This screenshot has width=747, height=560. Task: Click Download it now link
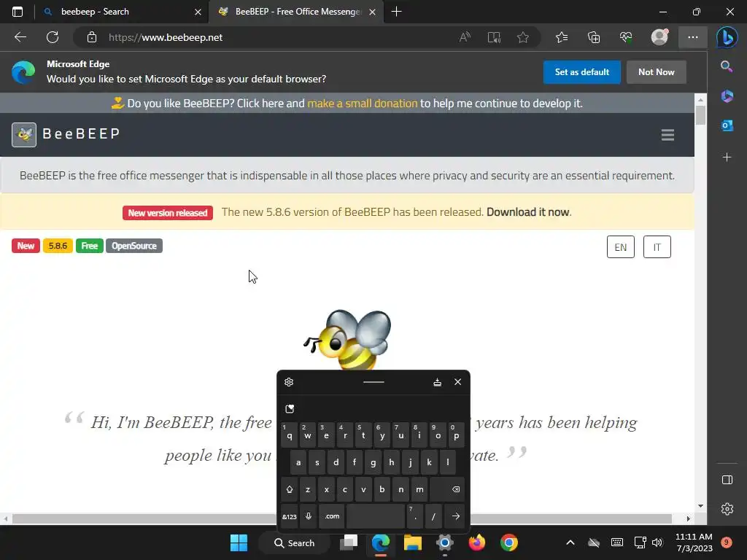[528, 212]
